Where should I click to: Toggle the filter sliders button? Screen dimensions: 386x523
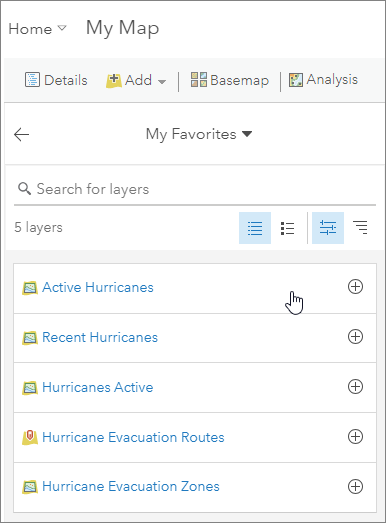pyautogui.click(x=328, y=228)
